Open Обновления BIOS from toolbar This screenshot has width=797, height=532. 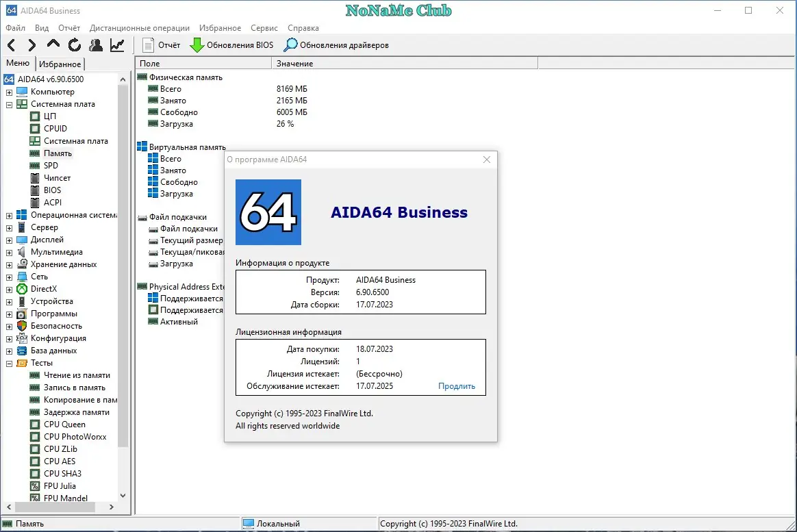(231, 45)
